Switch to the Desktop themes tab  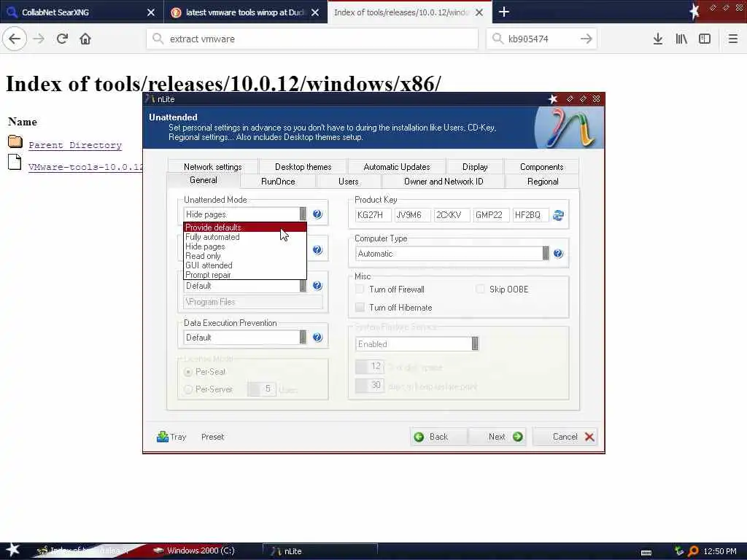pyautogui.click(x=303, y=167)
